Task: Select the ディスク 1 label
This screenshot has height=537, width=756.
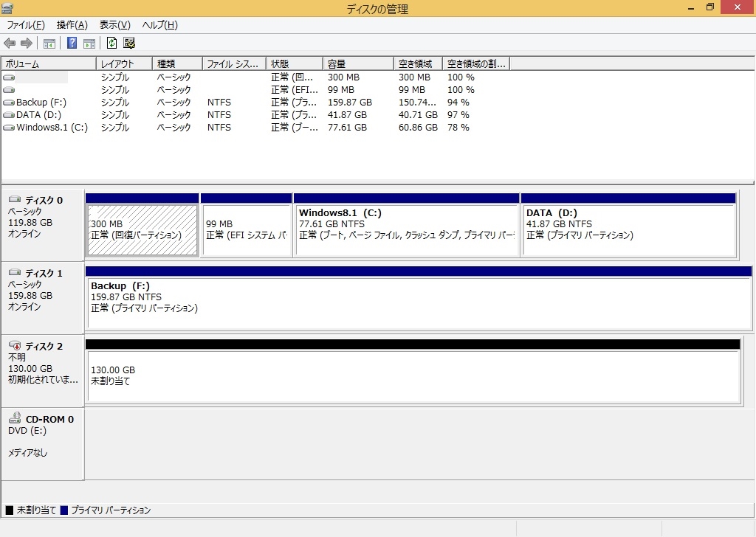Action: pyautogui.click(x=44, y=273)
